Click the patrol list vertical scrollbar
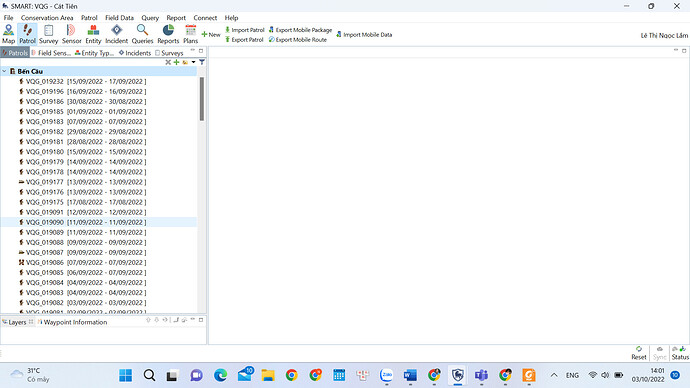This screenshot has height=388, width=690. click(202, 99)
